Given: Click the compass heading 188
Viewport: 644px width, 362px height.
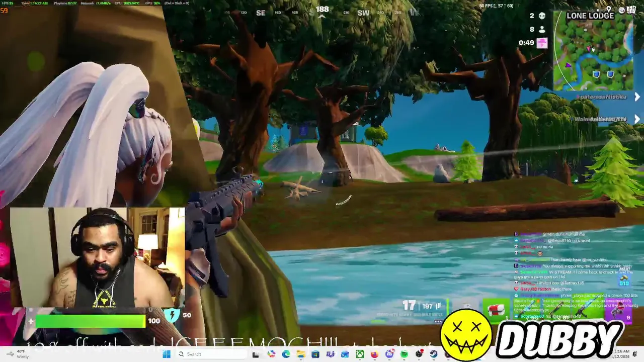Looking at the screenshot, I should (322, 9).
